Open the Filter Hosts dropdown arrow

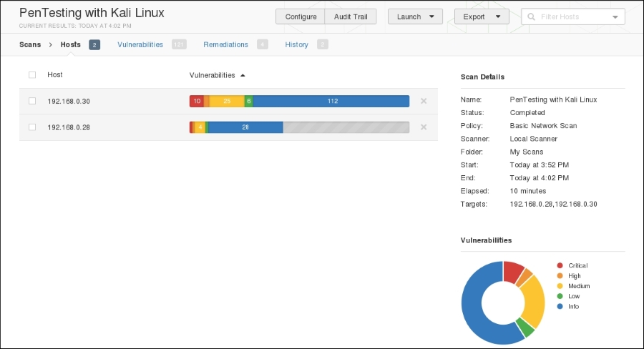pyautogui.click(x=615, y=17)
